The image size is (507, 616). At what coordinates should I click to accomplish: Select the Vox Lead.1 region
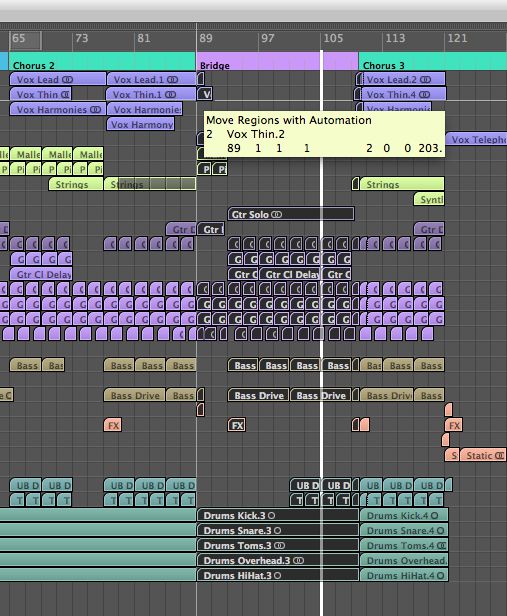coord(151,79)
